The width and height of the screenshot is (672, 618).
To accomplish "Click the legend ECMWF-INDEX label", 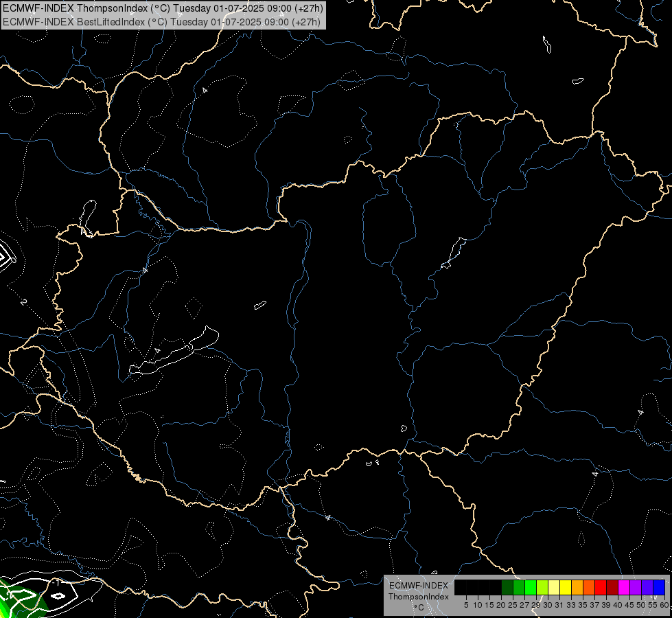I will pos(418,586).
